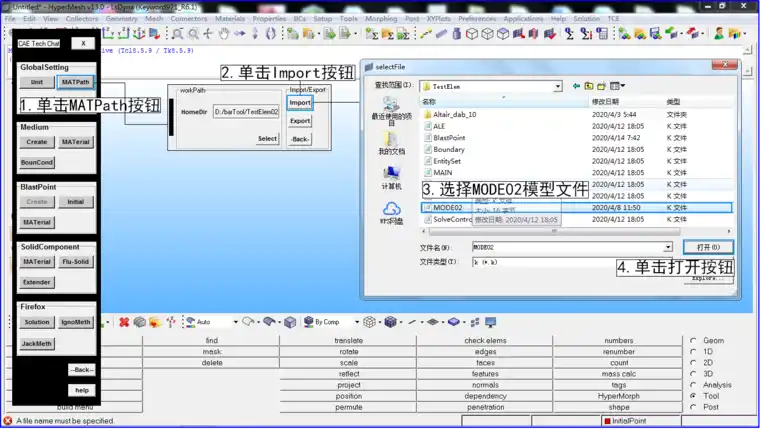Select the Geom radio button
This screenshot has height=429, width=760.
(694, 340)
